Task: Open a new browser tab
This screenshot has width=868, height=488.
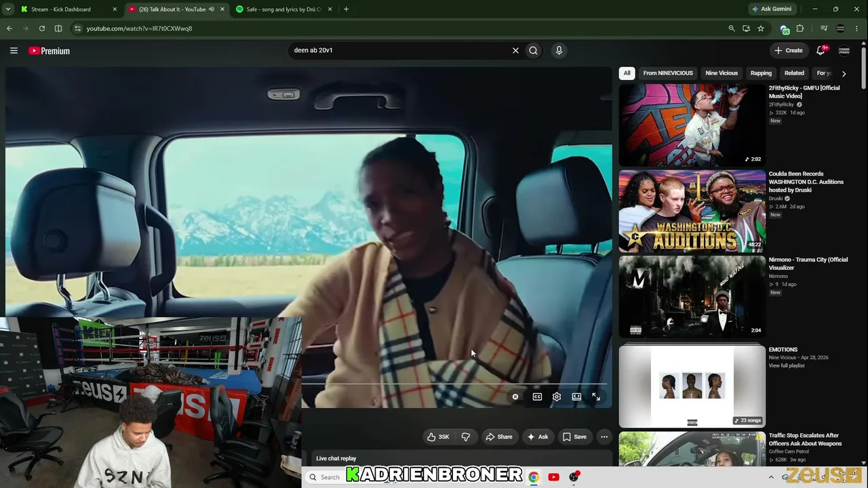Action: (346, 9)
